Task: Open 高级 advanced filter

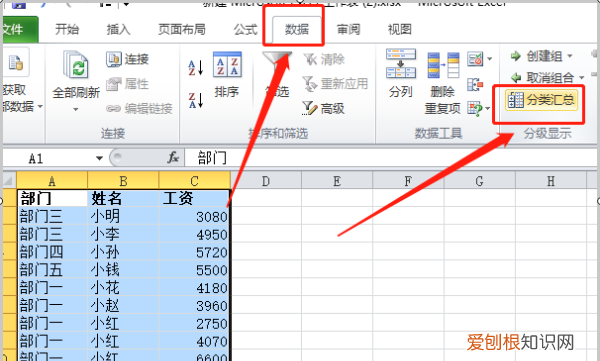Action: (324, 109)
